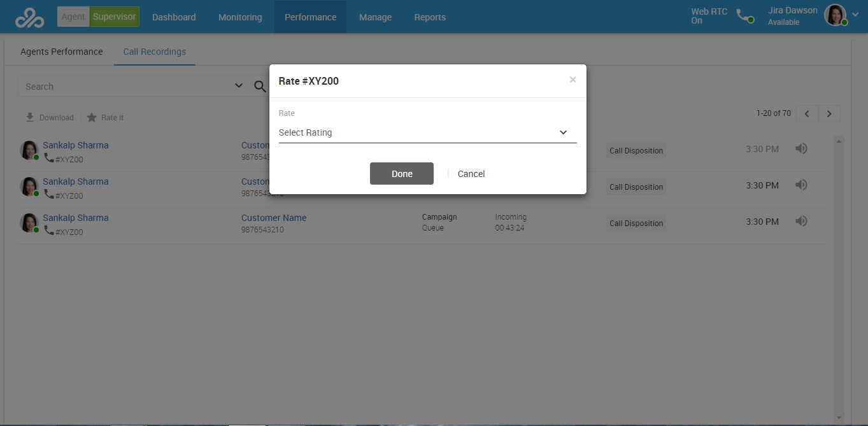Screen dimensions: 868x426
Task: Open the Agents Performance tab
Action: click(x=61, y=52)
